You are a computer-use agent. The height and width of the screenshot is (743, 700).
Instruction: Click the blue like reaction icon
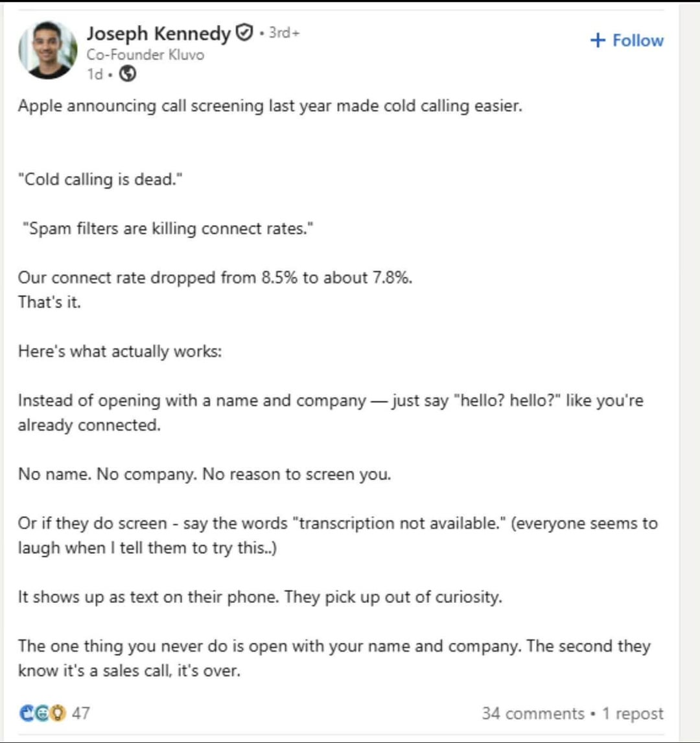point(27,713)
